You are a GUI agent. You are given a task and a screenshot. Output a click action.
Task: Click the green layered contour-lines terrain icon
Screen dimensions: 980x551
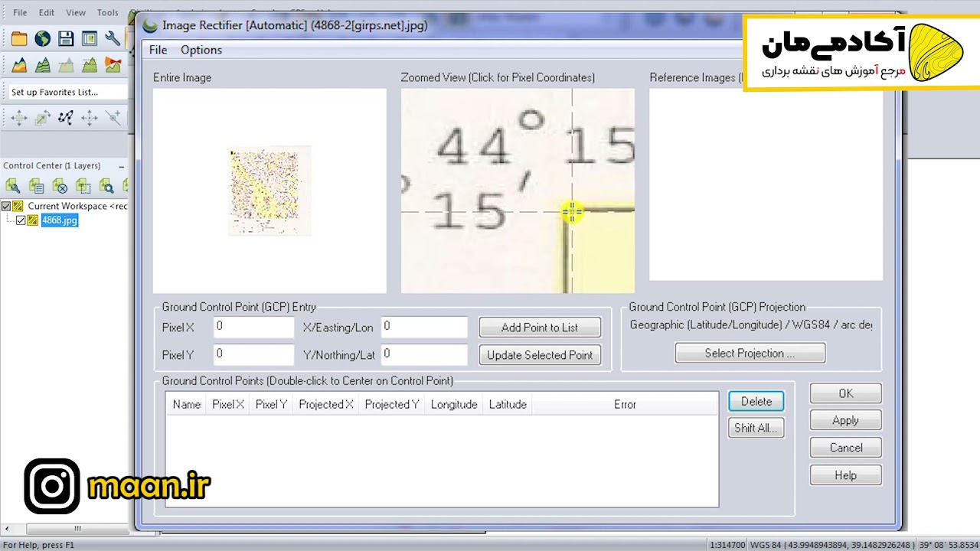tap(43, 65)
